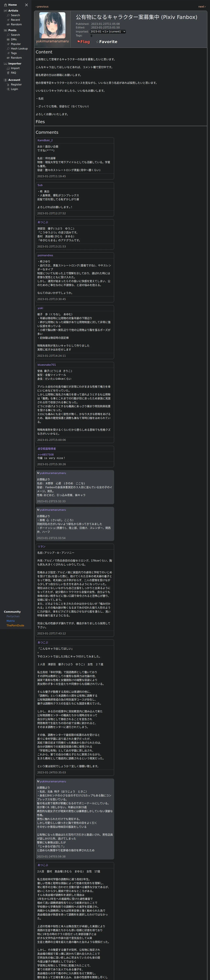
Task: Click the comment timestamp 2023-01-23T11:19:45
Action: pos(52,177)
